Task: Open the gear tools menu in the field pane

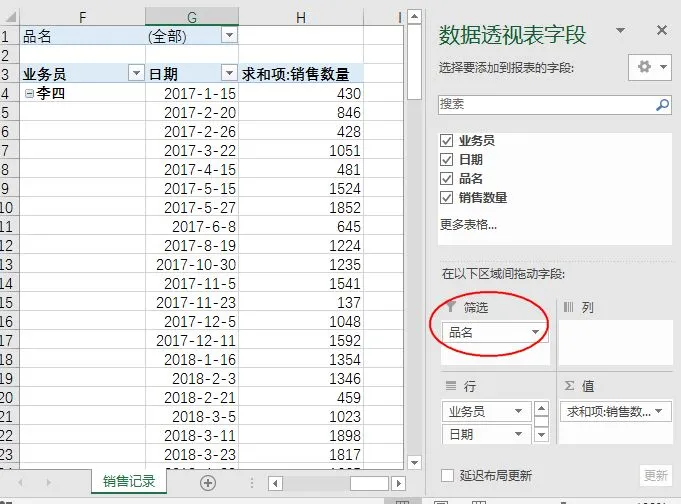Action: [650, 67]
